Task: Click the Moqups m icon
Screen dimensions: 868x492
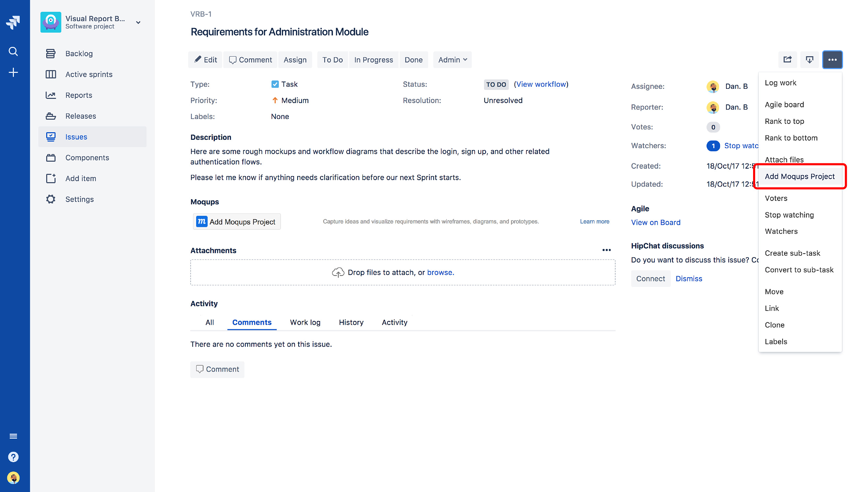Action: coord(202,221)
